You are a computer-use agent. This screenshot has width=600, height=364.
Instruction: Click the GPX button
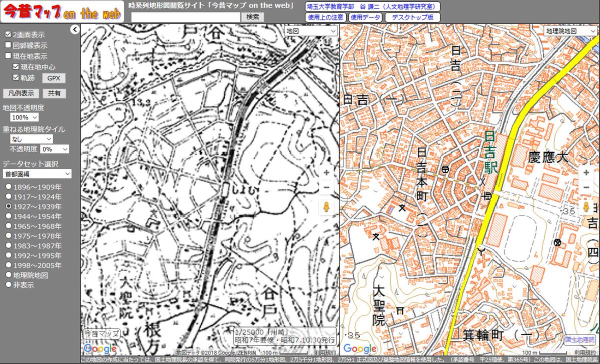(x=53, y=78)
